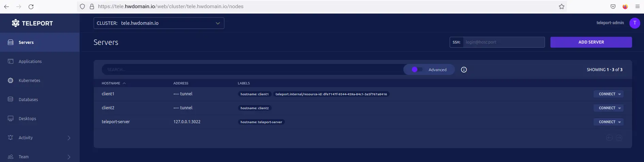Open the Kubernetes section

point(40,80)
